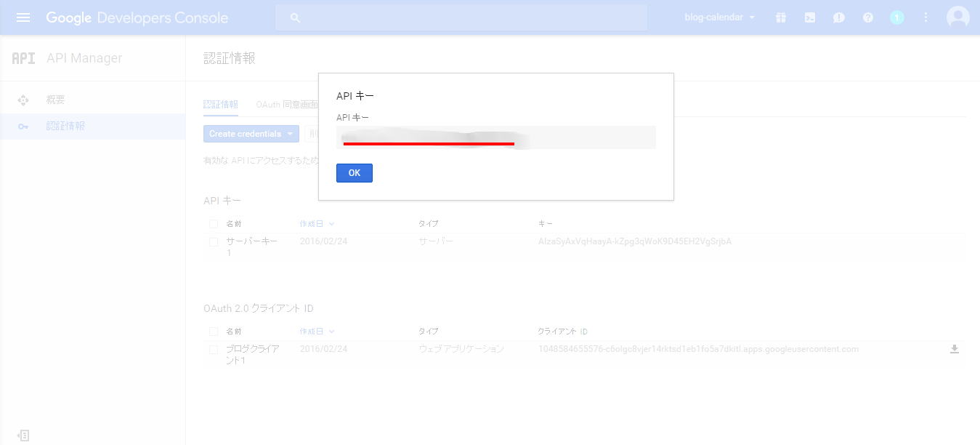Select all API keys header checkbox
Image resolution: width=980 pixels, height=445 pixels.
pyautogui.click(x=214, y=224)
